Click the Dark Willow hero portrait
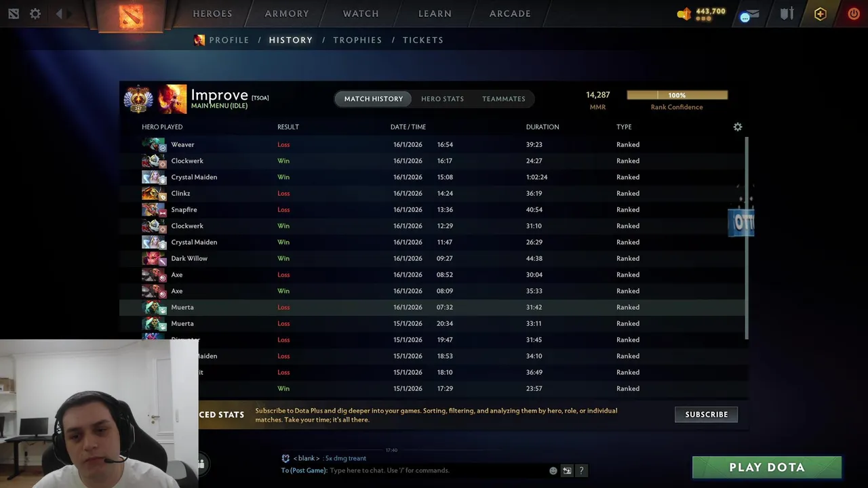 pyautogui.click(x=154, y=258)
